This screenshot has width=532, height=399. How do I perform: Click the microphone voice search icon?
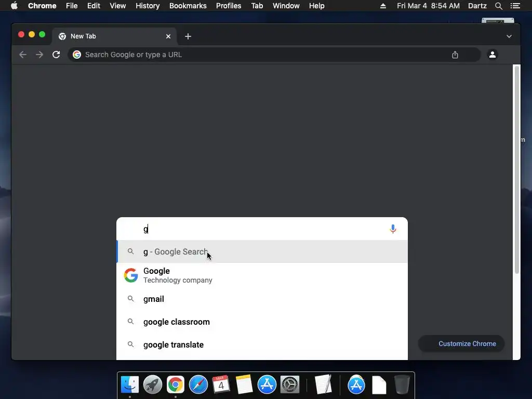[393, 229]
